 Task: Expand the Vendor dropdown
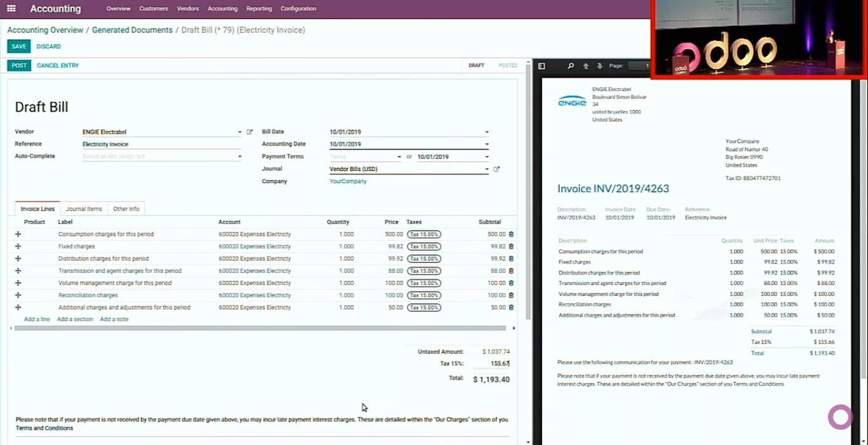point(240,132)
